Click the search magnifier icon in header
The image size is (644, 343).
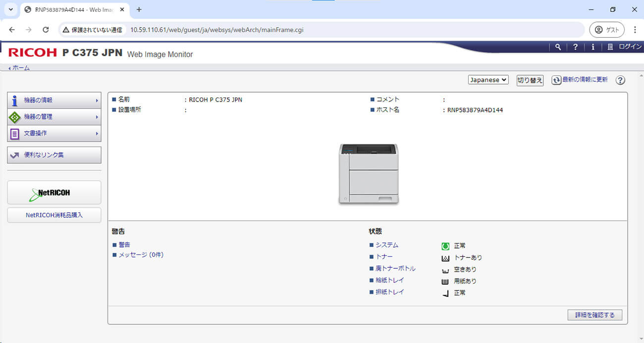558,47
